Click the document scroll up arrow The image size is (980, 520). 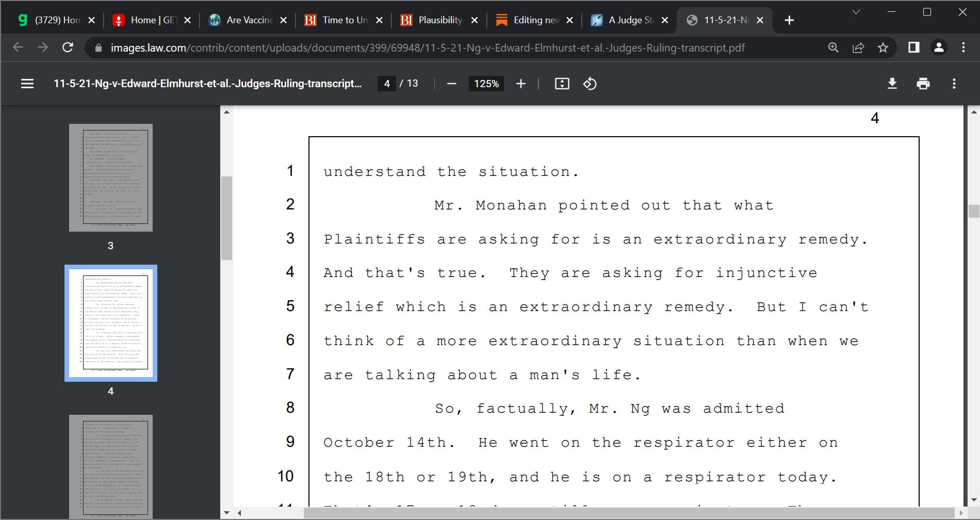(x=974, y=111)
